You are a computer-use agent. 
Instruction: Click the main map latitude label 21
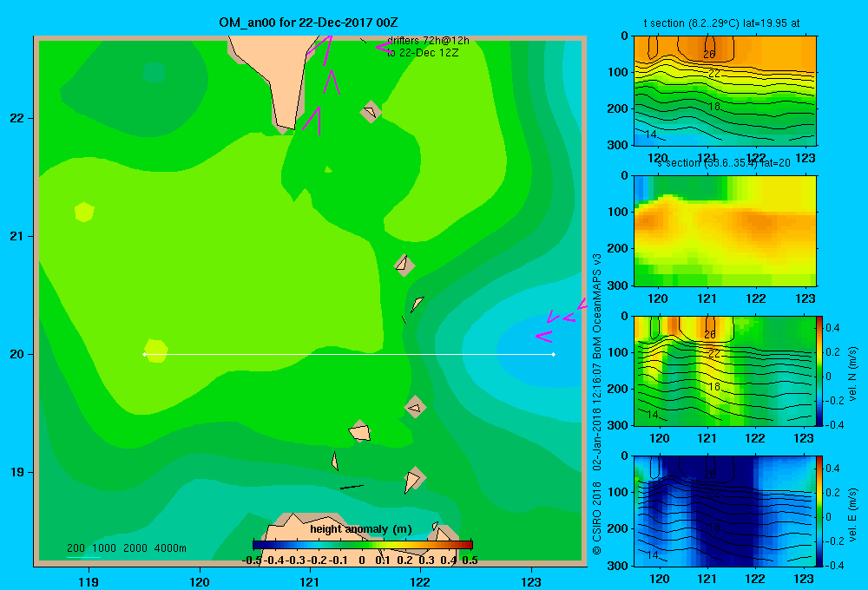point(16,236)
